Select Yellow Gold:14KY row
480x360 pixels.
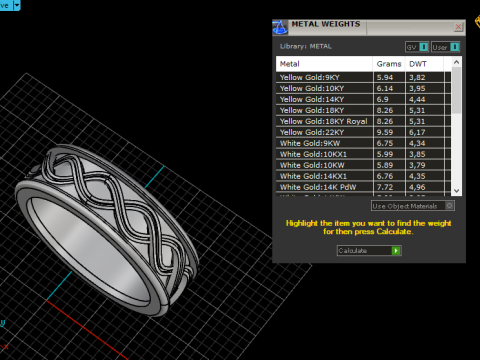click(363, 99)
